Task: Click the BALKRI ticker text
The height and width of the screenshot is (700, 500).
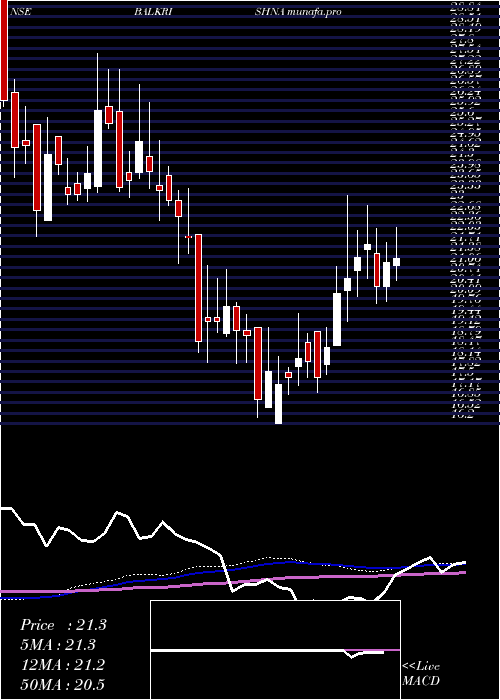Action: pos(153,12)
